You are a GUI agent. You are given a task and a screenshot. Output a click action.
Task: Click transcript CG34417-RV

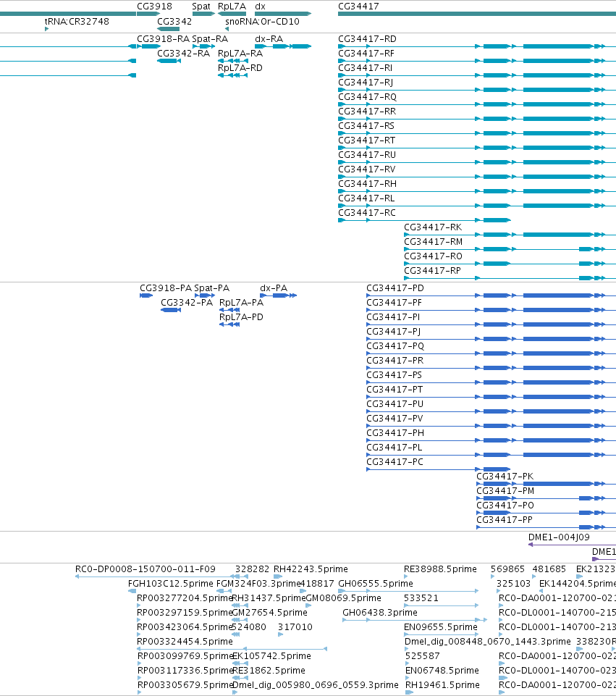[367, 169]
